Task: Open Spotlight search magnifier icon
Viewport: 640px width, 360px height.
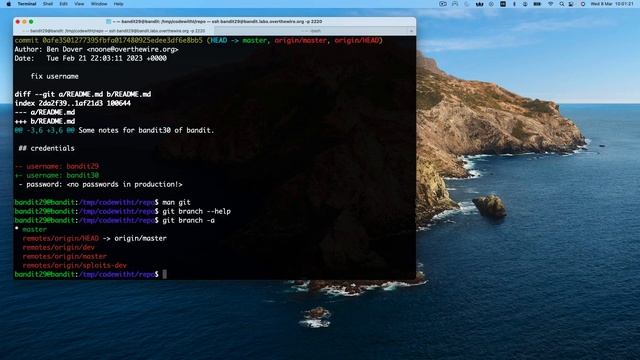Action: [x=562, y=4]
